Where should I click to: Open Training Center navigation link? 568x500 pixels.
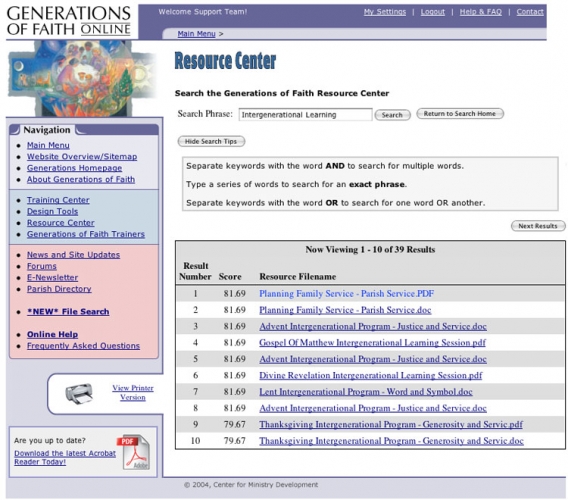coord(58,200)
